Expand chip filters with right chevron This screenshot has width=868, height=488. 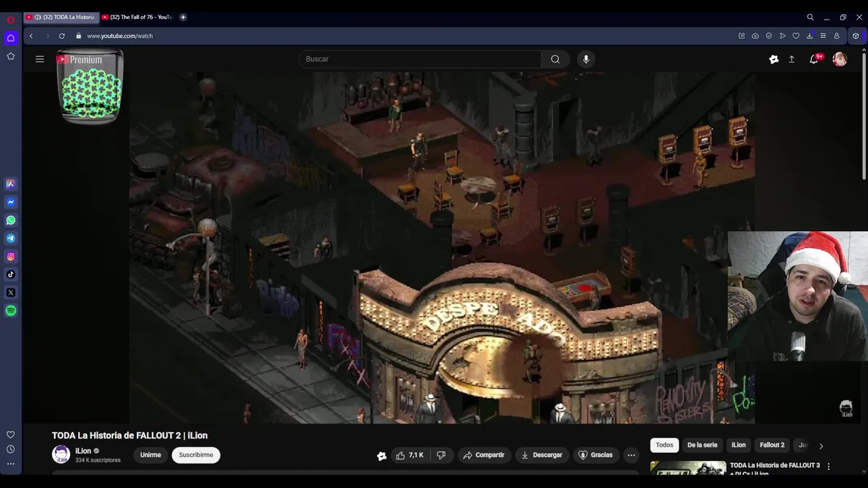point(821,446)
